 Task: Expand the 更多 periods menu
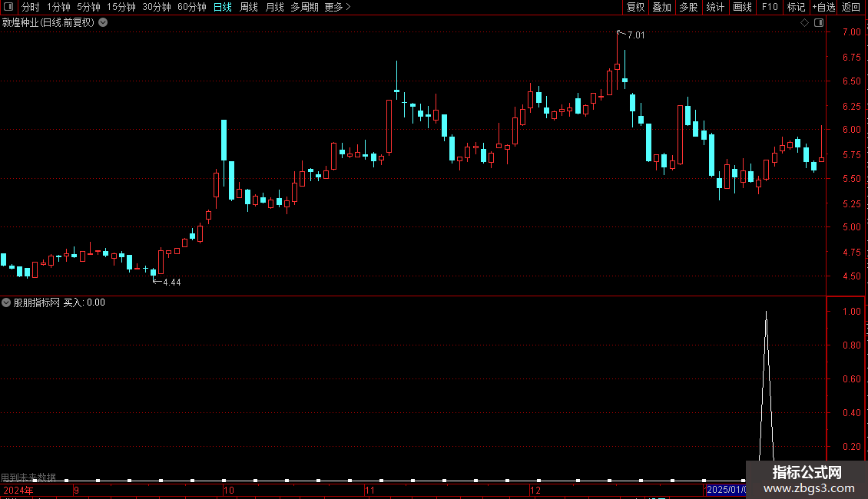(338, 7)
